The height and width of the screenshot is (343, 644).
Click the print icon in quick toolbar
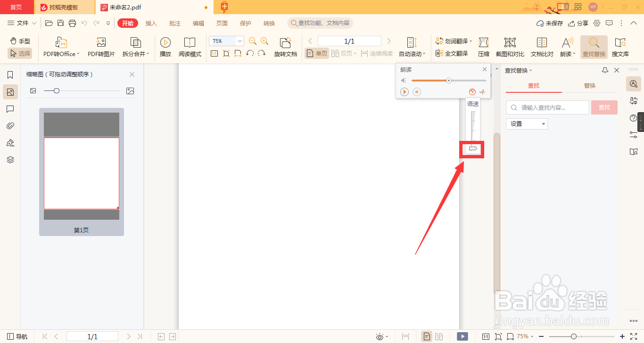[x=72, y=23]
